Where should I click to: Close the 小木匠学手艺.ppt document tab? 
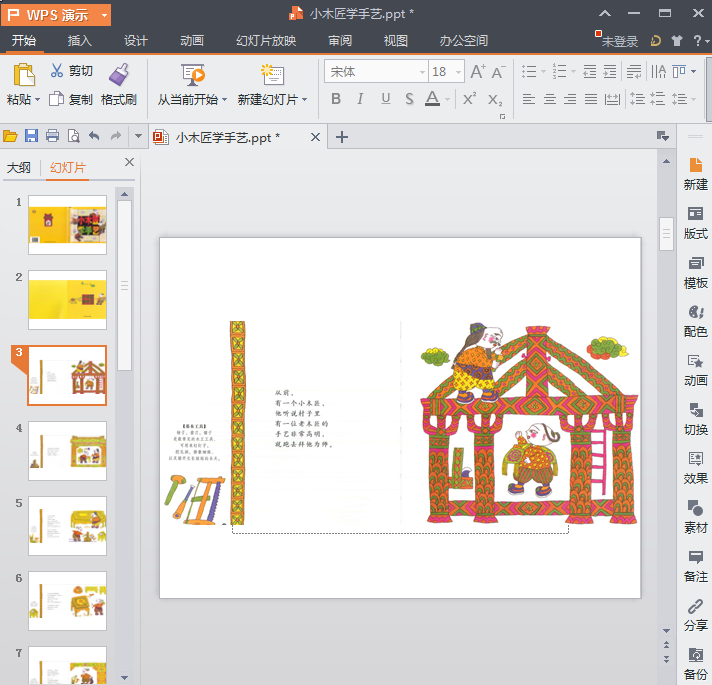coord(315,137)
